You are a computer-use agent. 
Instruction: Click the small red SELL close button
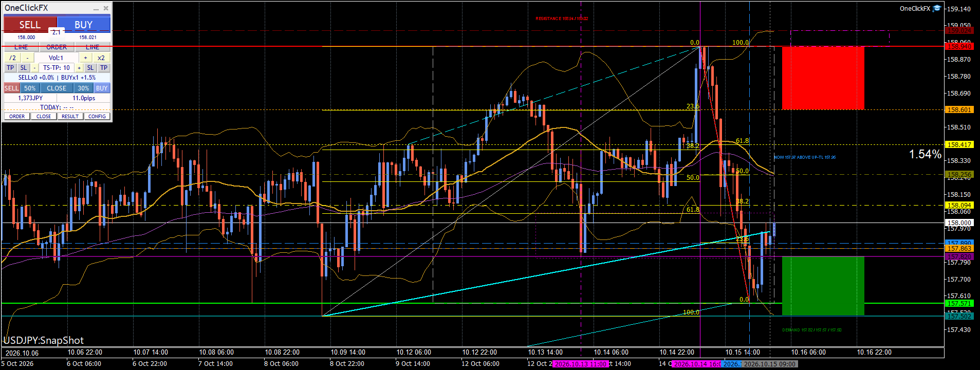(x=12, y=88)
